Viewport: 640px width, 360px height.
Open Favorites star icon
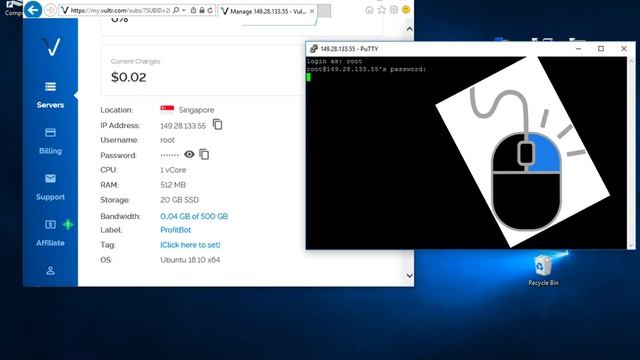382,10
